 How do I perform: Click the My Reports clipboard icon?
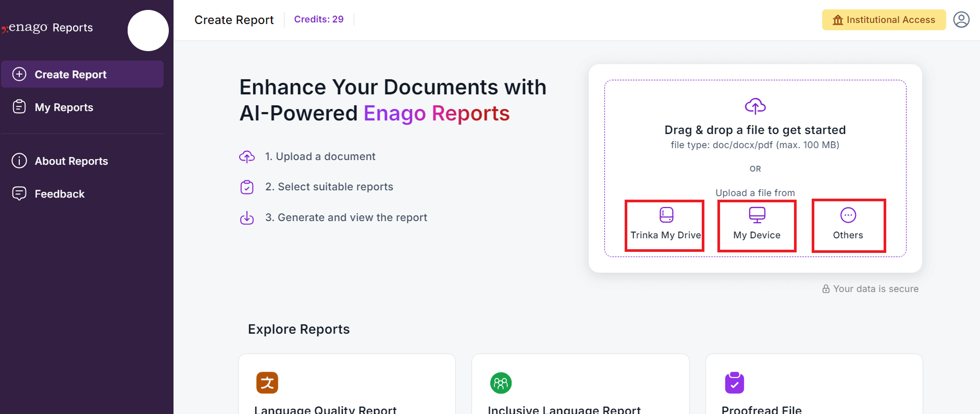coord(19,107)
